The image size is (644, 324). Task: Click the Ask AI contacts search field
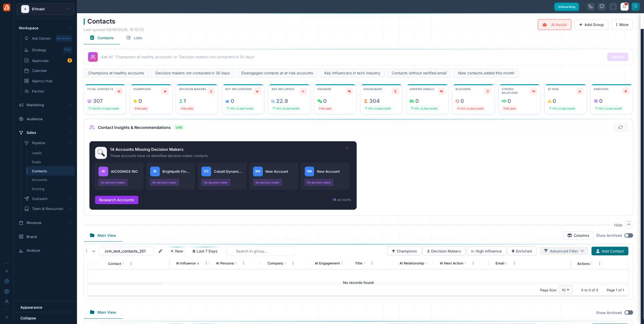pos(352,57)
